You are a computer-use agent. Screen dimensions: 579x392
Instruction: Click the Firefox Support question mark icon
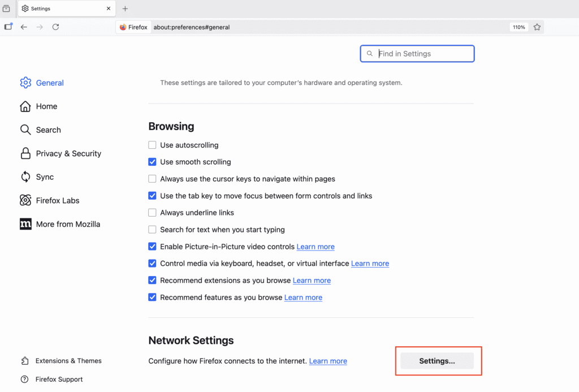point(25,379)
